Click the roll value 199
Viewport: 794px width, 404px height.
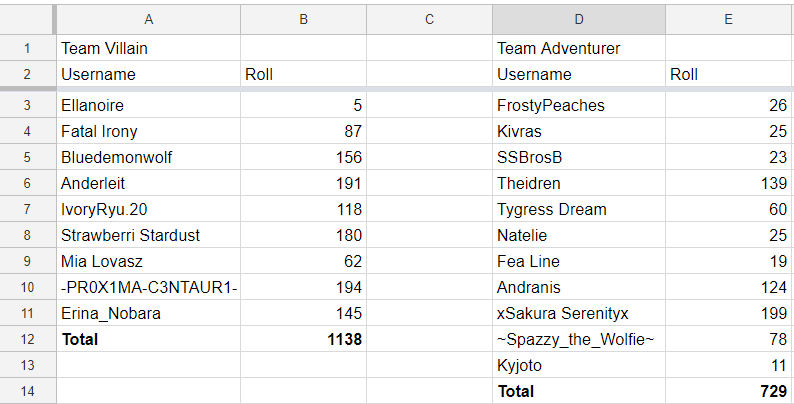click(730, 313)
